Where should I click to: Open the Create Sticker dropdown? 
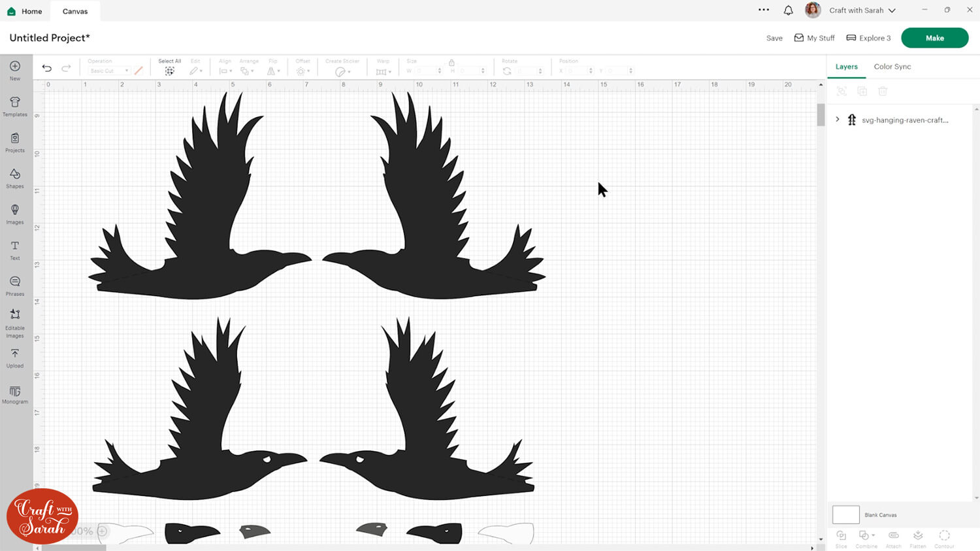343,71
